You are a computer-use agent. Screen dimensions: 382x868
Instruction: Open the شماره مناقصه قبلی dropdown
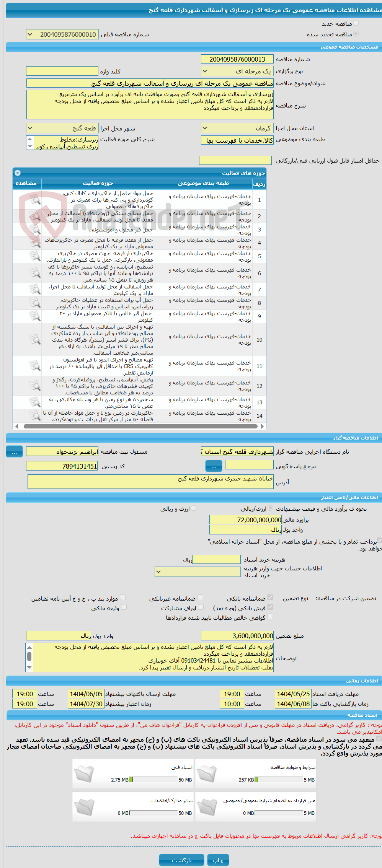pyautogui.click(x=62, y=34)
